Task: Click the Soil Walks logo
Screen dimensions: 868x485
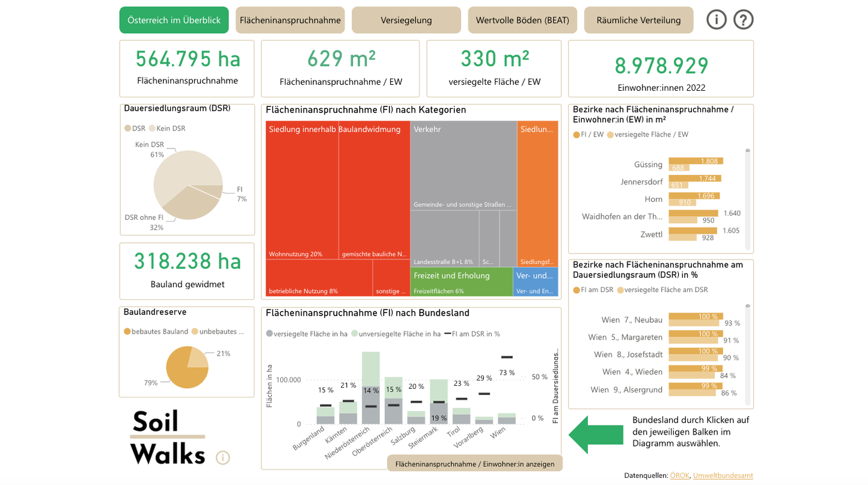Action: [168, 438]
